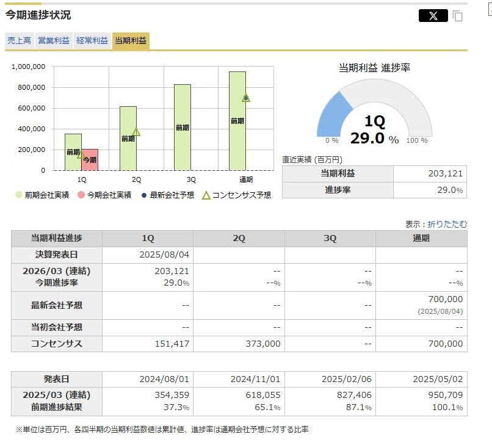Collapse the table via 折りたたむ link
Viewport: 492px width, 448px height.
(x=447, y=224)
